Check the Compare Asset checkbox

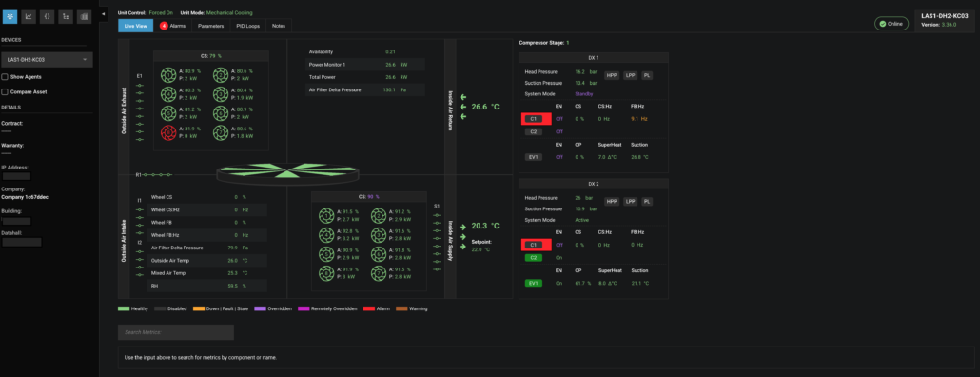click(x=5, y=92)
